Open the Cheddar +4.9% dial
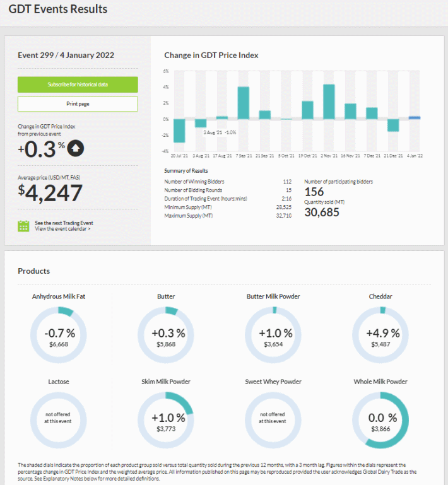 380,335
